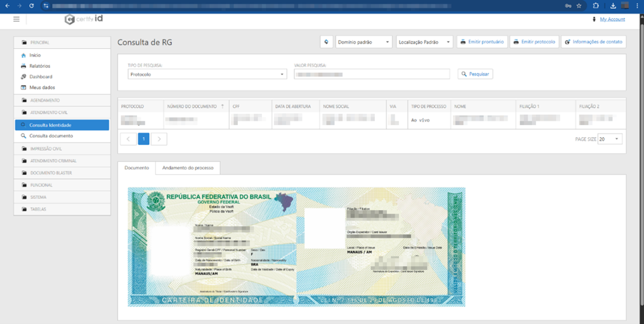The width and height of the screenshot is (644, 324).
Task: Expand the FUNCIONAL section
Action: 62,185
